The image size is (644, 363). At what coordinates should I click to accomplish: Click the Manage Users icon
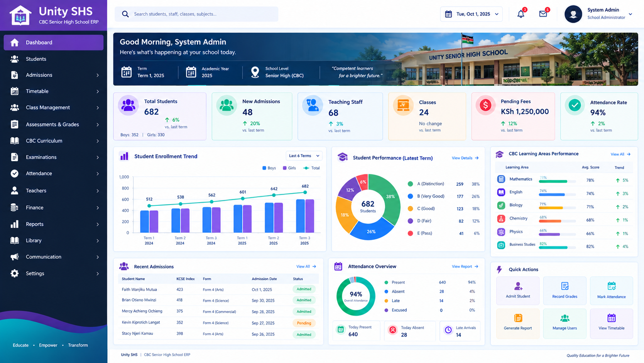point(565,318)
